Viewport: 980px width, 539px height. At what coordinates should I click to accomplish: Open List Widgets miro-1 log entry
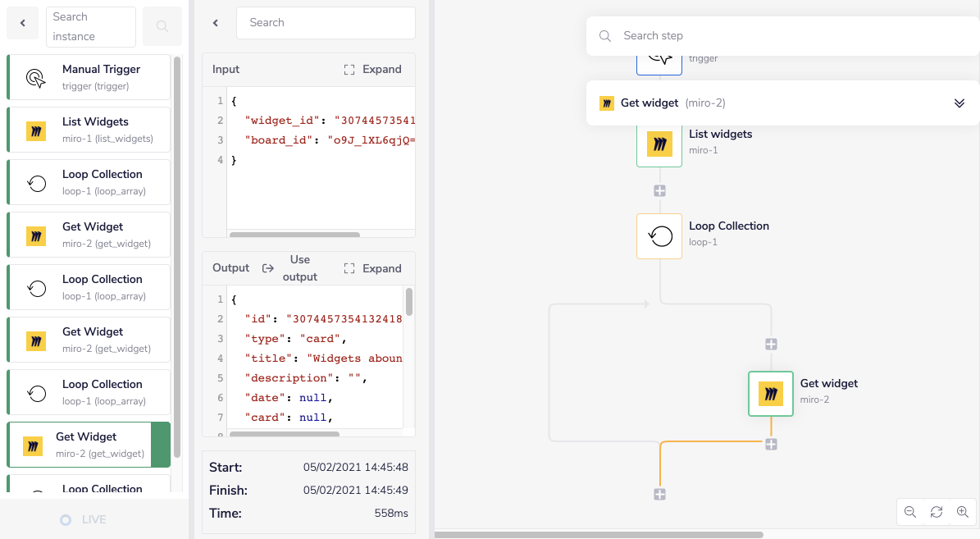coord(89,130)
